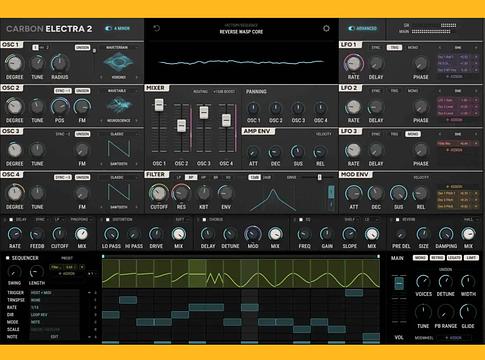Click the Sequencer Swing knob
The width and height of the screenshot is (485, 360).
point(14,272)
